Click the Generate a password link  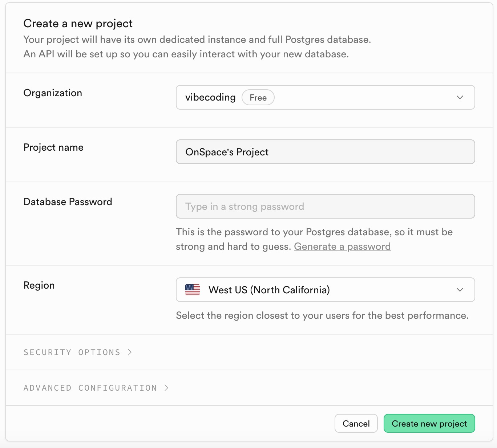pos(342,247)
